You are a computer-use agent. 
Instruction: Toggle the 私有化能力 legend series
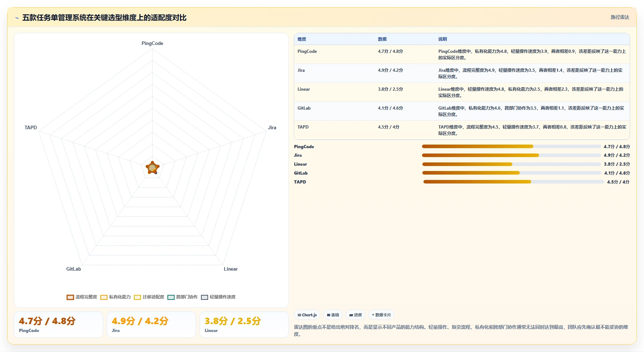(x=115, y=297)
